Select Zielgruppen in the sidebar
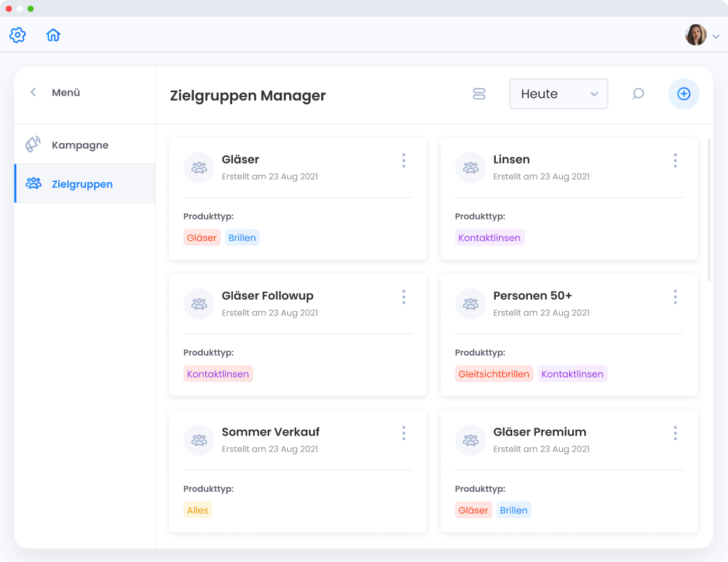728x562 pixels. click(82, 184)
